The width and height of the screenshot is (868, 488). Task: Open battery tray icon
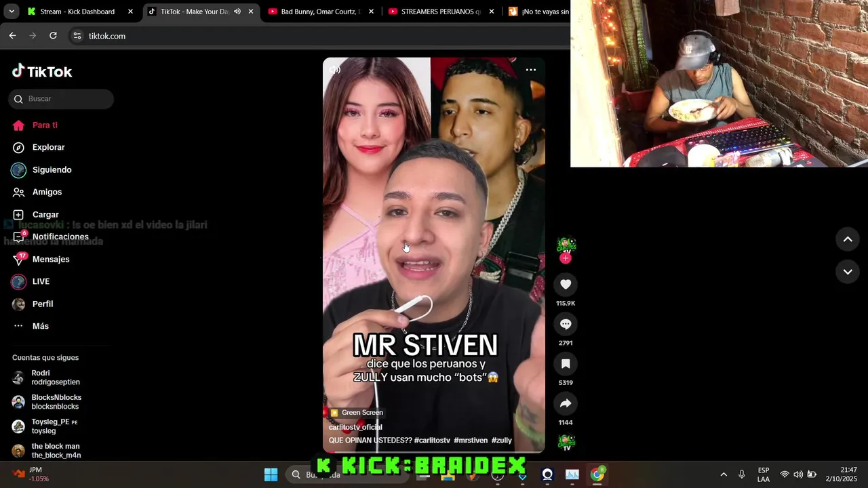click(812, 474)
